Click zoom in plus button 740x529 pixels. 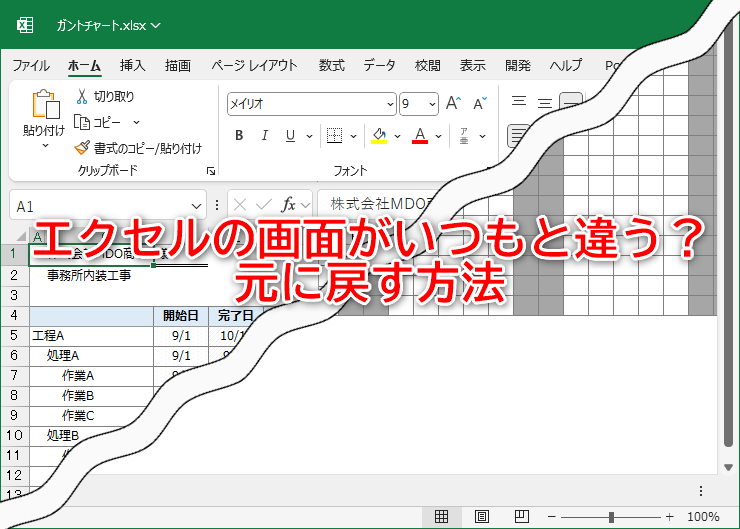tap(669, 517)
